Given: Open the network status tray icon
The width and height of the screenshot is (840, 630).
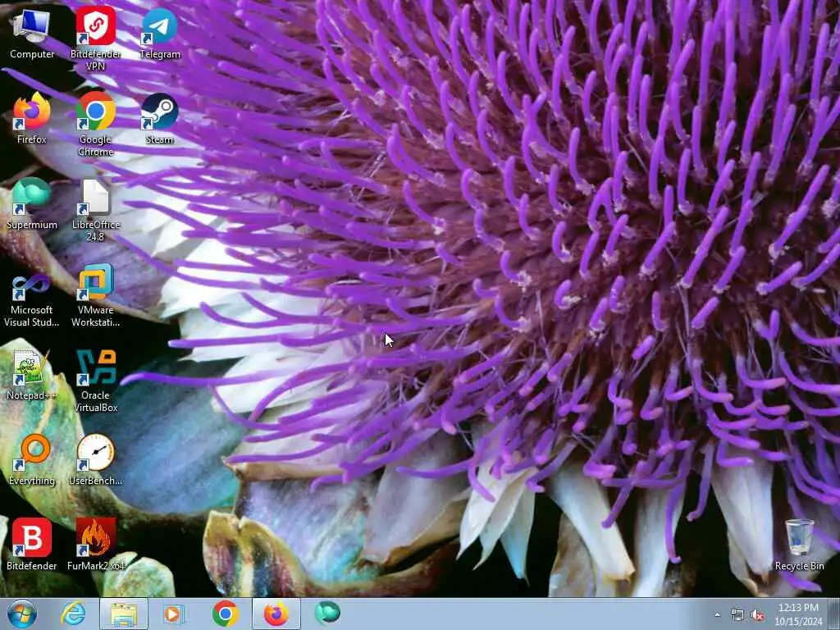Looking at the screenshot, I should [737, 614].
